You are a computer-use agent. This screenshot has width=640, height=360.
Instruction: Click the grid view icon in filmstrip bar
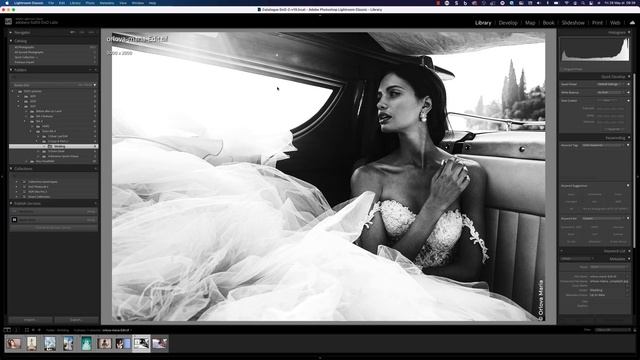[27, 330]
